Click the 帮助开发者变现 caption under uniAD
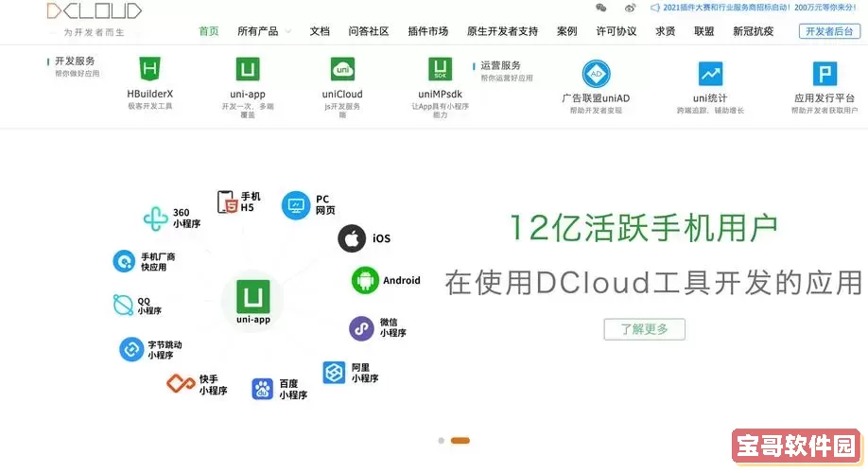Image resolution: width=868 pixels, height=473 pixels. point(597,111)
